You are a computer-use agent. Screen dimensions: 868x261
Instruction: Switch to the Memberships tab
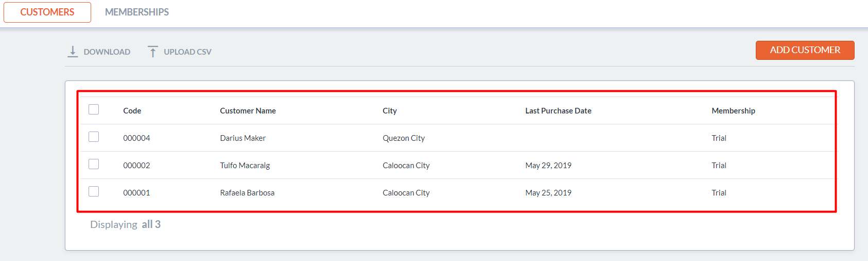137,12
